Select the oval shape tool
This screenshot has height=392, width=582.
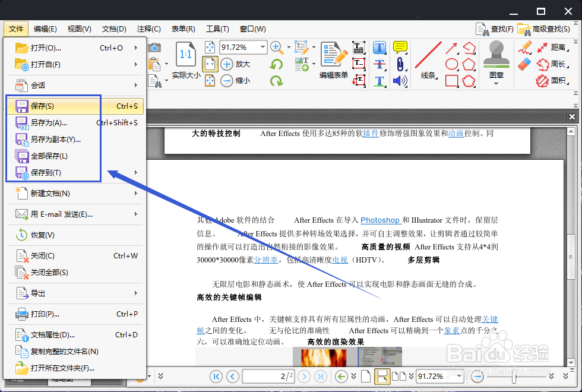click(x=452, y=64)
